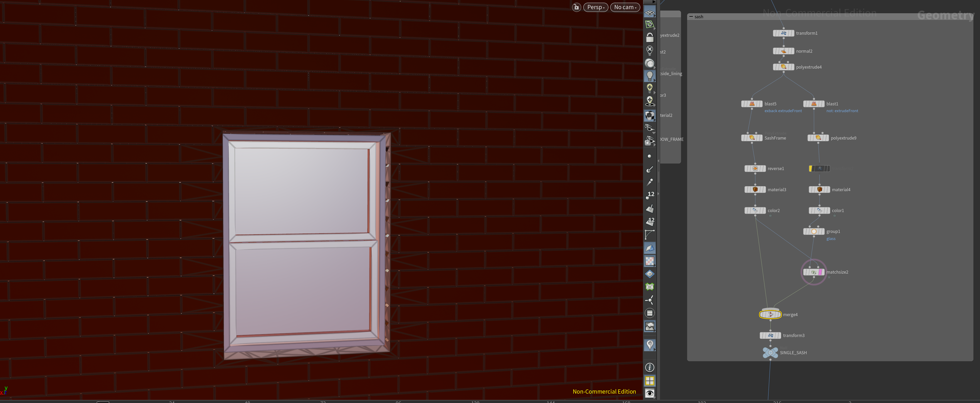
Task: Toggle normal lighting bulb icon
Action: [650, 76]
